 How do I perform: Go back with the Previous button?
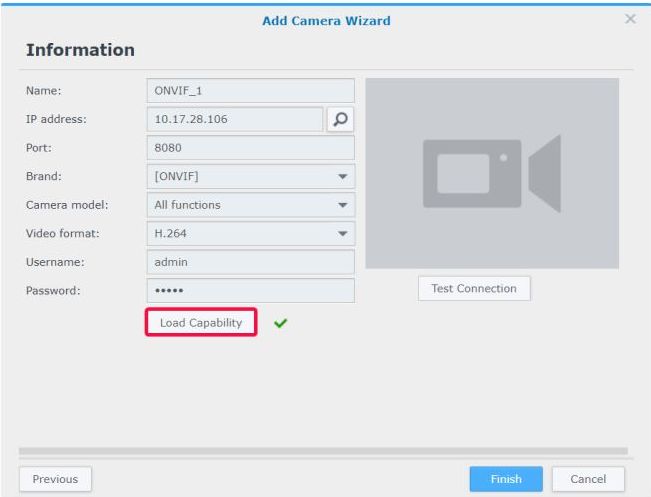point(55,479)
